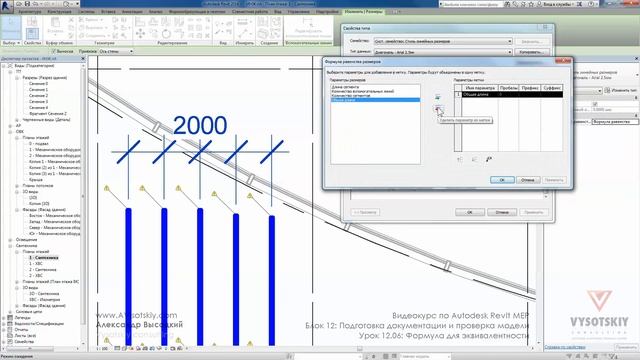Click the Общая длина row in label table
The height and width of the screenshot is (360, 640).
tap(512, 94)
